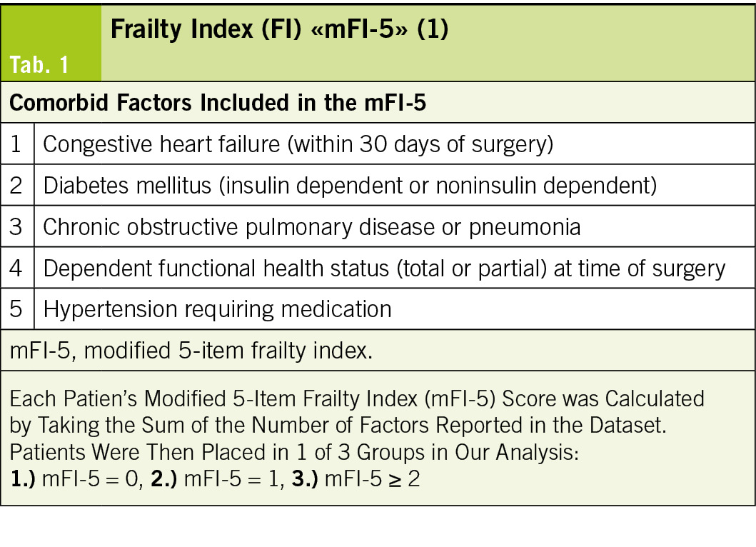Viewport: 756px width, 547px height.
Task: Click the "Frailty Index (FI) «mFI-5» (1)" title
Action: pyautogui.click(x=278, y=31)
